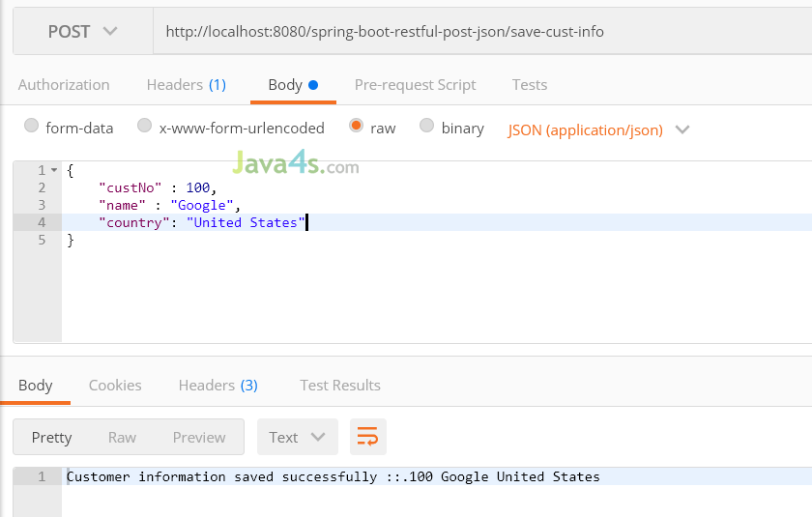Go to the Pre-request Script tab

415,85
